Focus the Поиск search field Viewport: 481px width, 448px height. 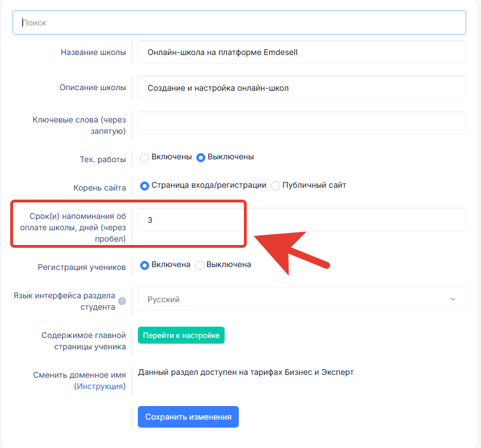[239, 22]
